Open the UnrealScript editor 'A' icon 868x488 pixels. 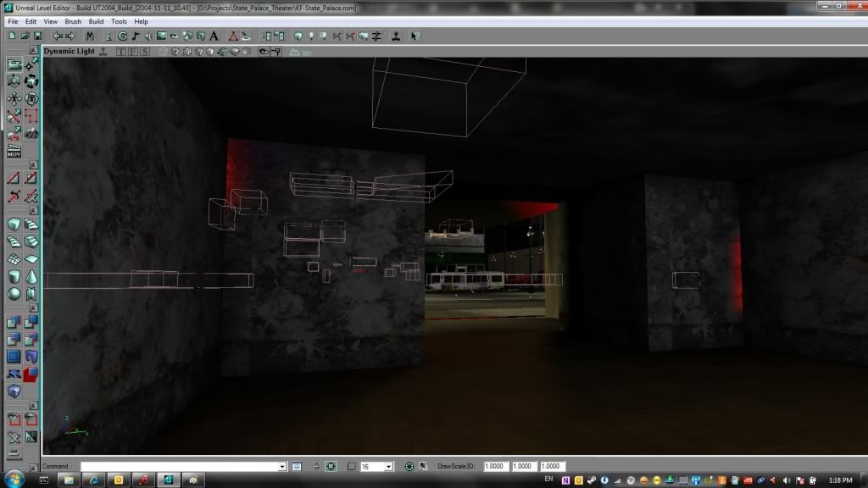tap(212, 36)
